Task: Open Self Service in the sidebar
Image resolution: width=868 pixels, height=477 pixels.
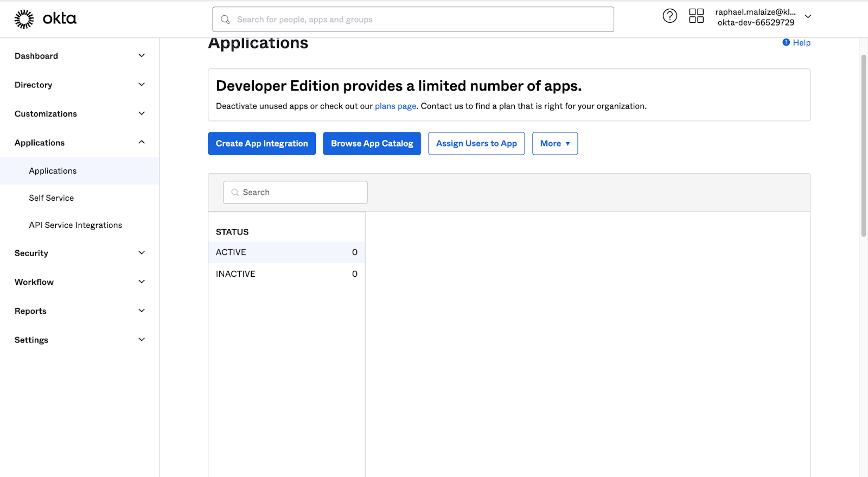Action: click(x=52, y=198)
